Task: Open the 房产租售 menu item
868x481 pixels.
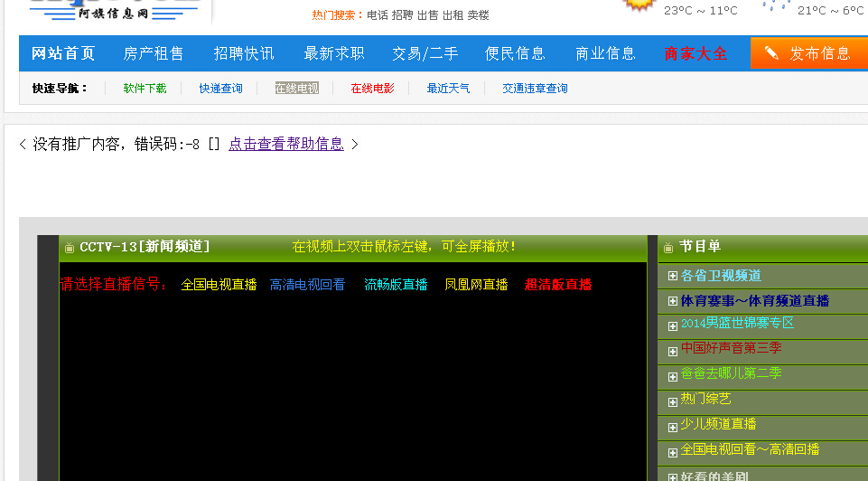Action: (x=154, y=53)
